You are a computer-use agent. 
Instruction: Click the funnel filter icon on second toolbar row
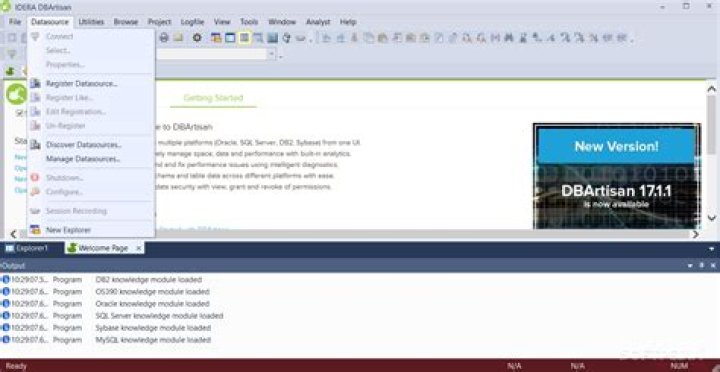[x=12, y=54]
